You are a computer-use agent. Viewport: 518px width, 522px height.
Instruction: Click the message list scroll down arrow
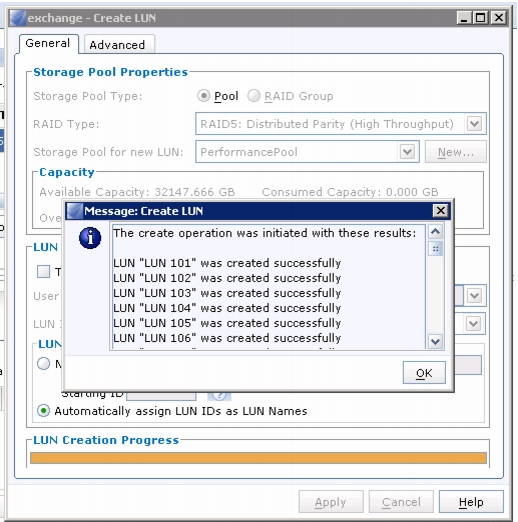[x=435, y=341]
